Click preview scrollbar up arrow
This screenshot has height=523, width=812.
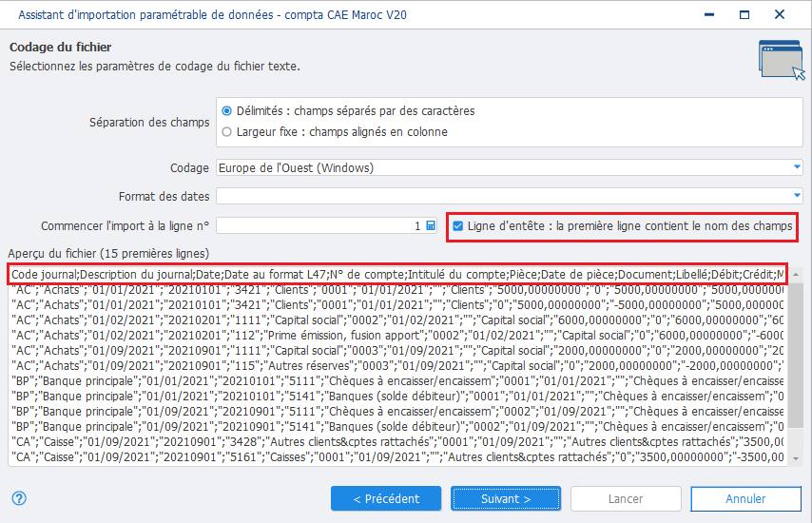tap(796, 275)
